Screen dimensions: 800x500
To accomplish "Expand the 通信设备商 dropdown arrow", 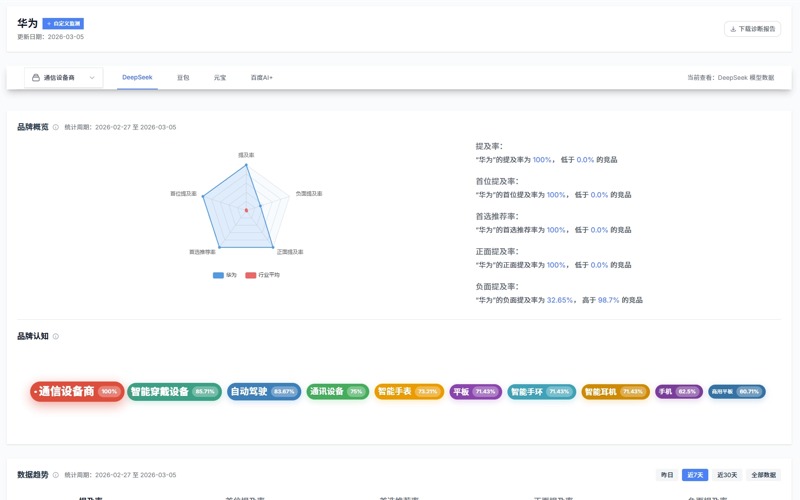I will (x=92, y=77).
